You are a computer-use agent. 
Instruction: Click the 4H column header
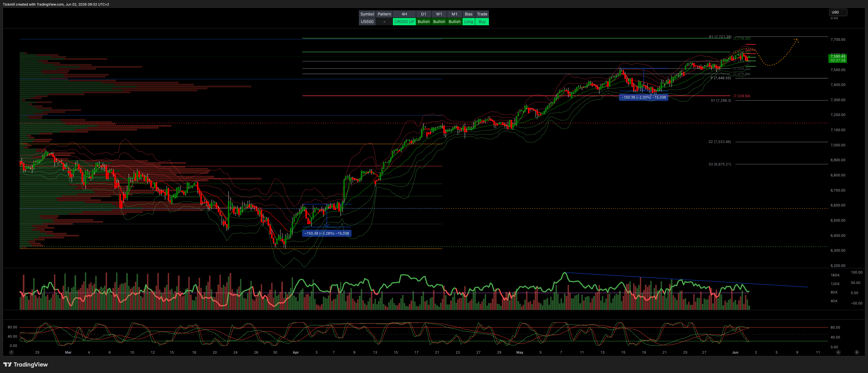[404, 14]
